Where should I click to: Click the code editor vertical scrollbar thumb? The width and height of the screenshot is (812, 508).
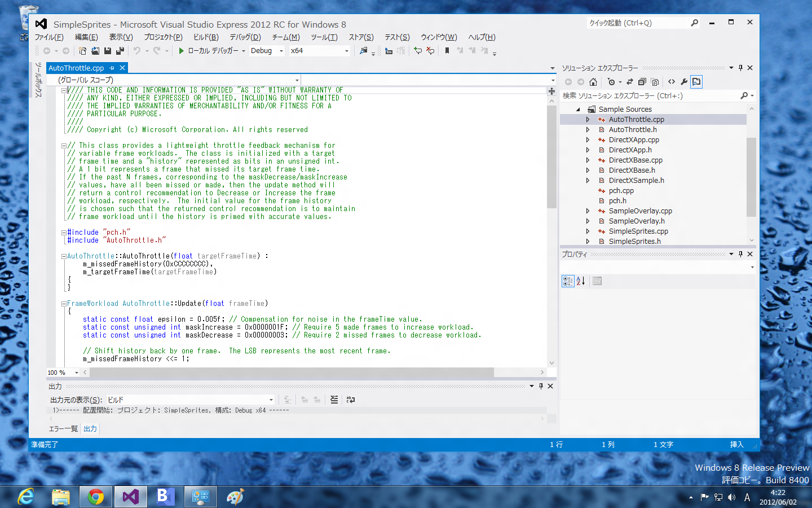pyautogui.click(x=551, y=156)
